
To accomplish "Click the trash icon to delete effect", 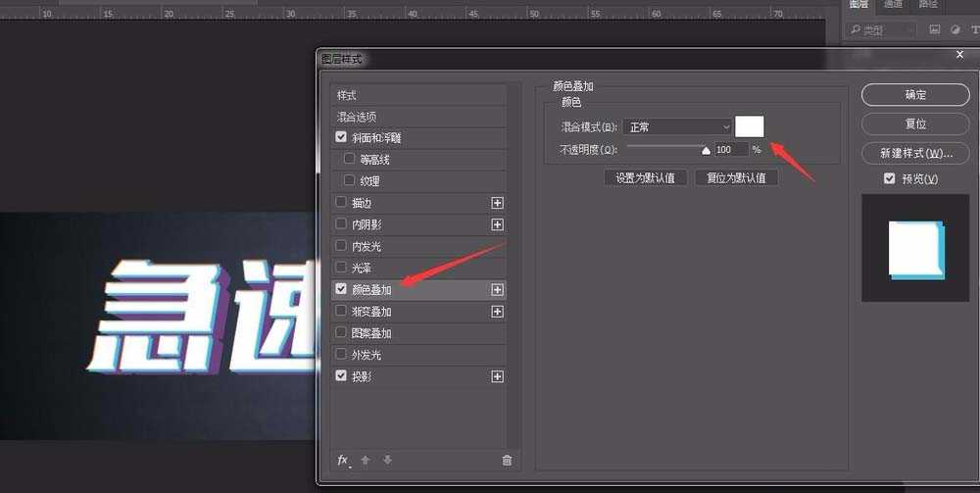I will (x=507, y=460).
